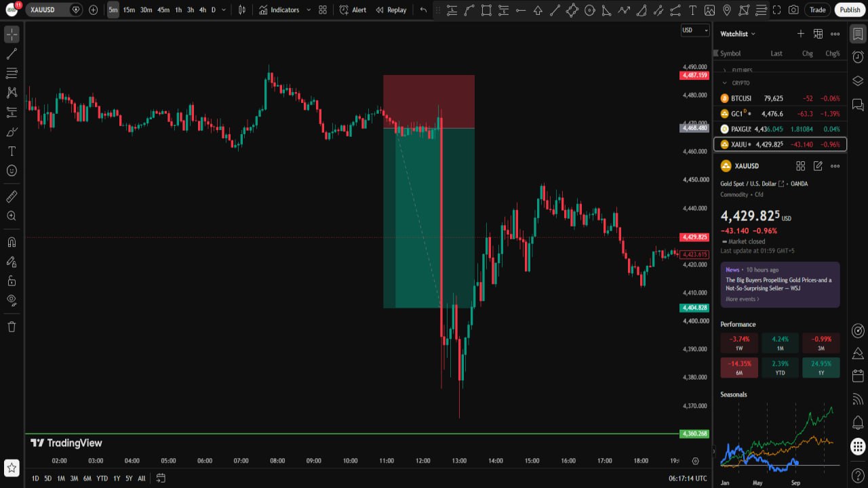Take a snapshot with camera icon
This screenshot has width=868, height=488.
click(x=794, y=10)
